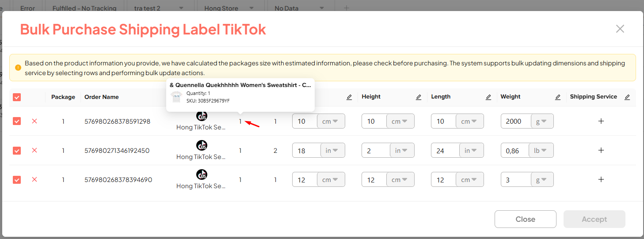Close the dialog with the top-right X
The image size is (644, 239).
point(620,29)
